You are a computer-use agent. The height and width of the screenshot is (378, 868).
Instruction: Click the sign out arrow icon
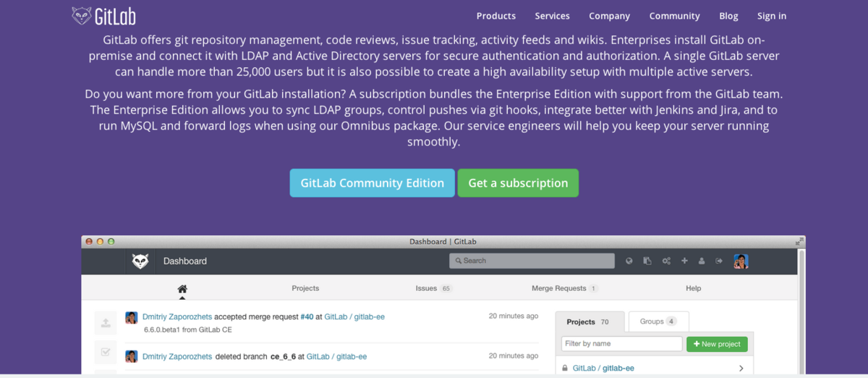coord(719,261)
